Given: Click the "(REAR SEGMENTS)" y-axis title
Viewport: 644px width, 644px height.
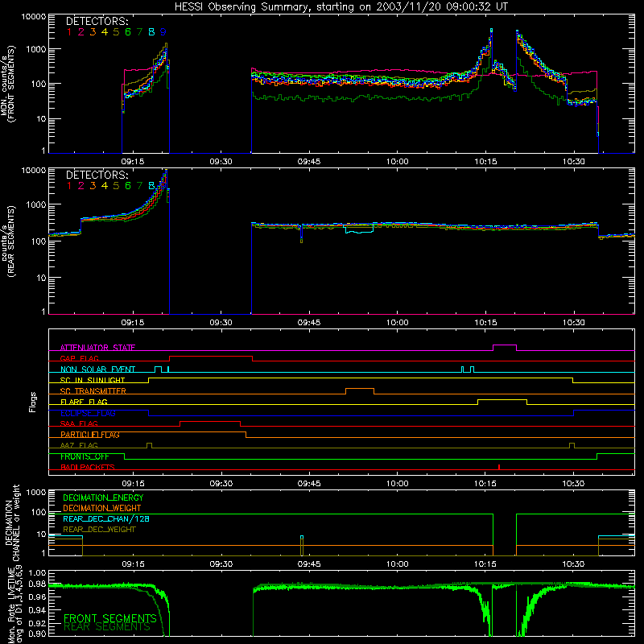Looking at the screenshot, I should [x=11, y=241].
